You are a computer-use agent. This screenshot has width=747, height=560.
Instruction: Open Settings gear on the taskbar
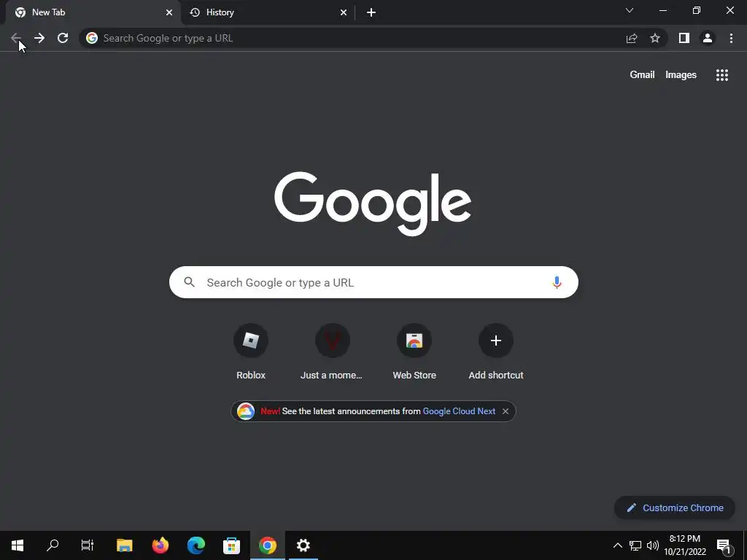[303, 545]
